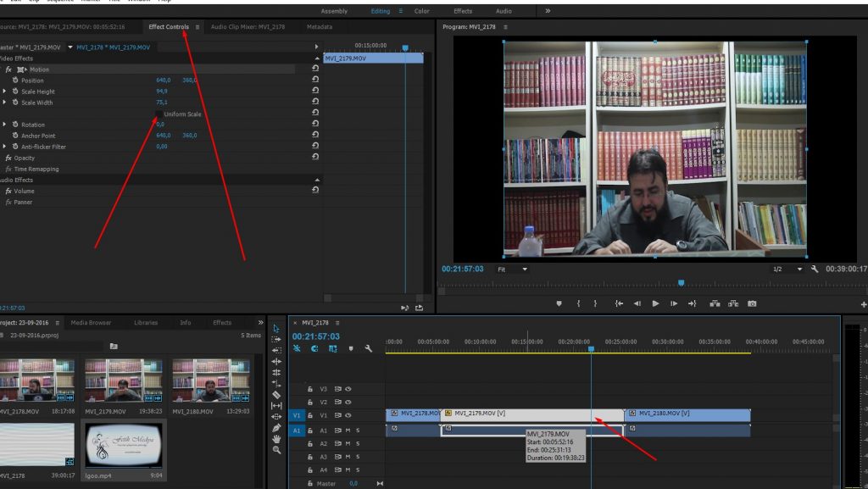Screen dimensions: 868x489
Task: Expand the Scale Width property
Action: (x=4, y=103)
